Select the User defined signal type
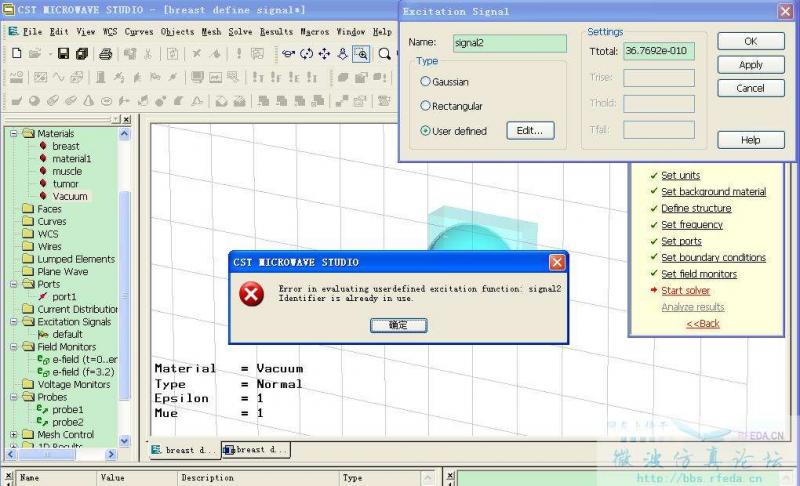800x486 pixels. [425, 131]
